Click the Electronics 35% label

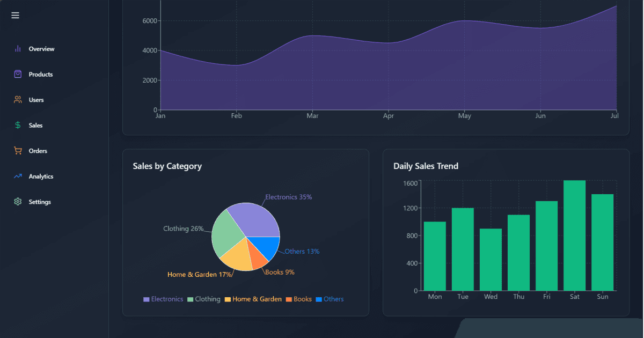(x=289, y=197)
